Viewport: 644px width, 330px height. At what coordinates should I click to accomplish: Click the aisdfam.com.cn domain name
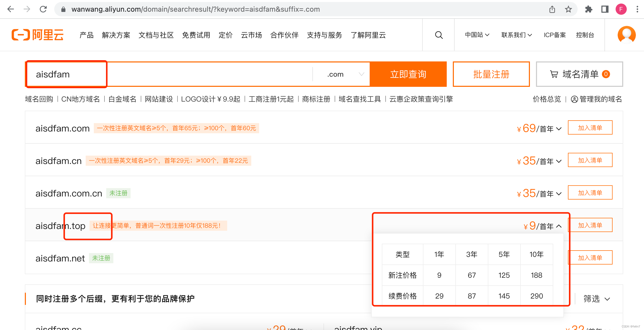[69, 193]
